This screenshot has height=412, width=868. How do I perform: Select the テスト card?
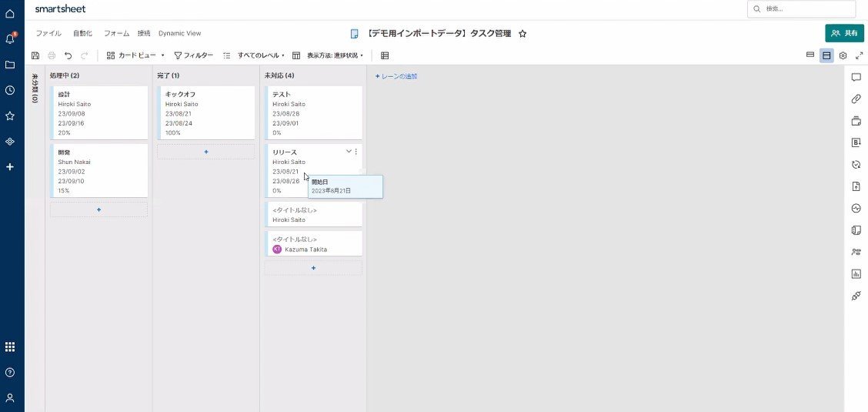(313, 113)
